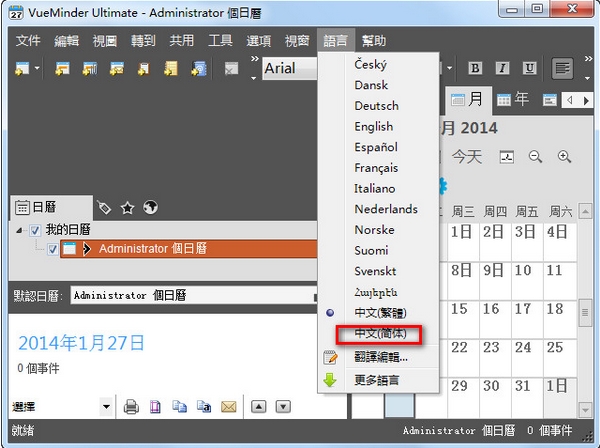Click the zoom in magnifier icon
This screenshot has width=600, height=448.
pyautogui.click(x=564, y=156)
